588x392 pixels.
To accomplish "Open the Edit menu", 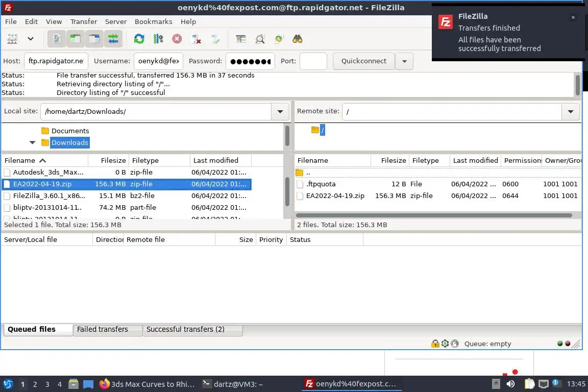I will [31, 22].
